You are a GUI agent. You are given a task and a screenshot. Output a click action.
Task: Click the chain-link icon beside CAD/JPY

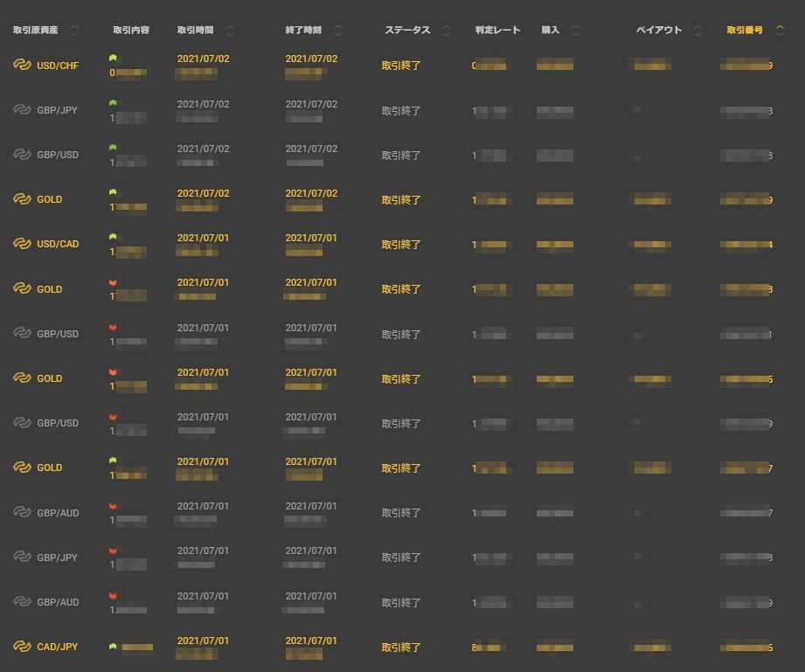tap(22, 647)
